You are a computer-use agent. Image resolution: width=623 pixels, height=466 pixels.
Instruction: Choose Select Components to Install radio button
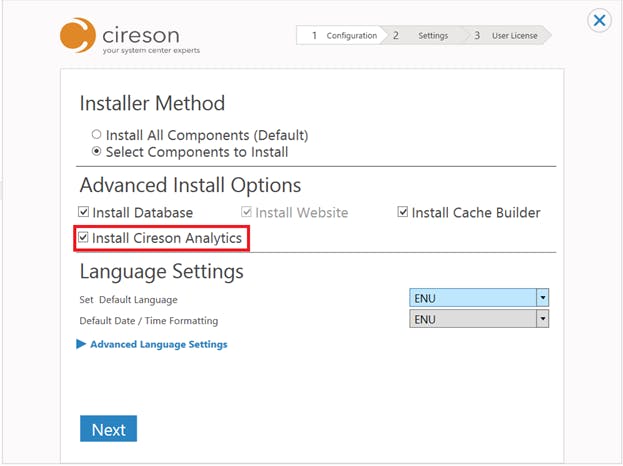[97, 152]
